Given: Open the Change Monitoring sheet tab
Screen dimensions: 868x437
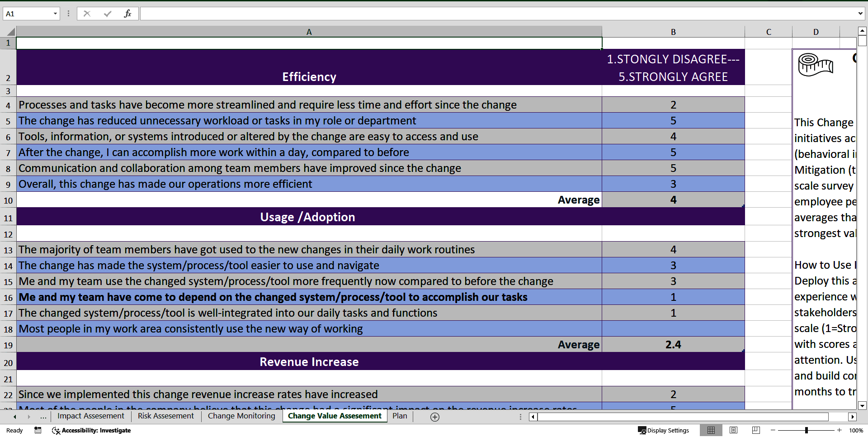Looking at the screenshot, I should [241, 416].
